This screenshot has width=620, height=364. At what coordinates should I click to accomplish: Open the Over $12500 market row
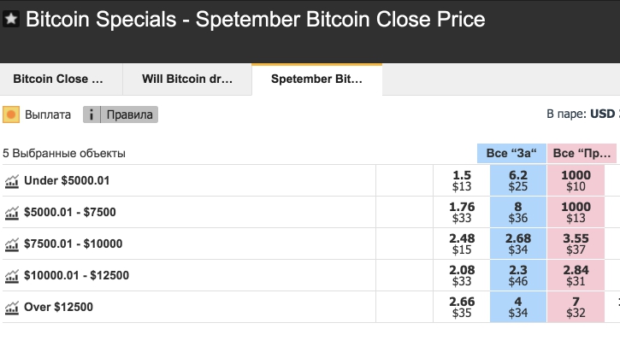189,307
